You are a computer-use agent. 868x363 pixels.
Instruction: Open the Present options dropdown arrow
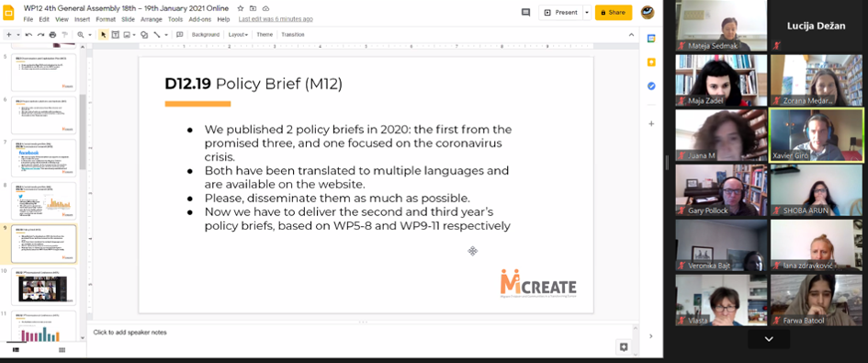pos(587,12)
